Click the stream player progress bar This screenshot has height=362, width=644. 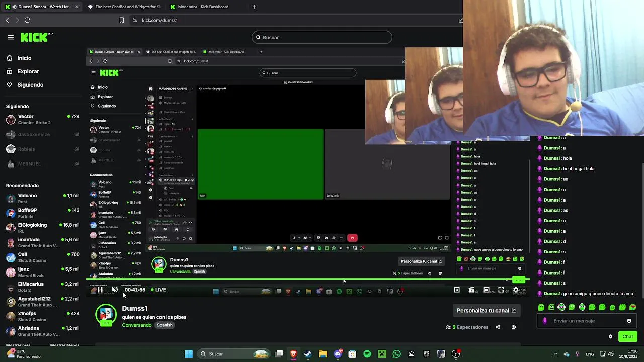click(307, 279)
